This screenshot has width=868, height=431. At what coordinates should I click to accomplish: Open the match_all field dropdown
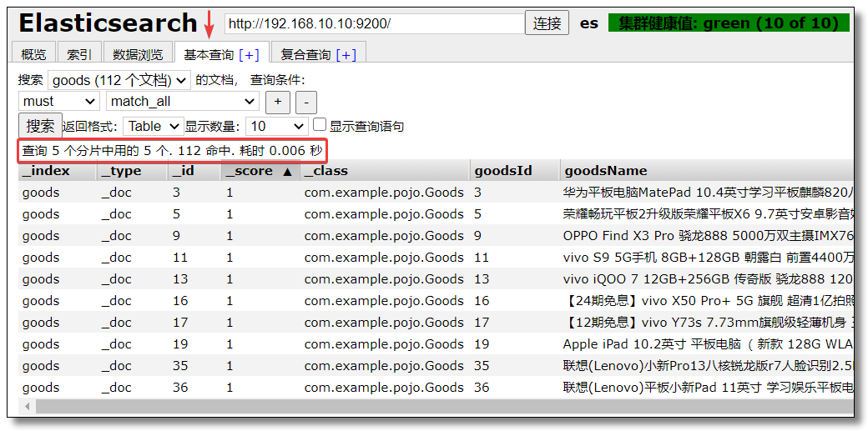click(x=183, y=101)
